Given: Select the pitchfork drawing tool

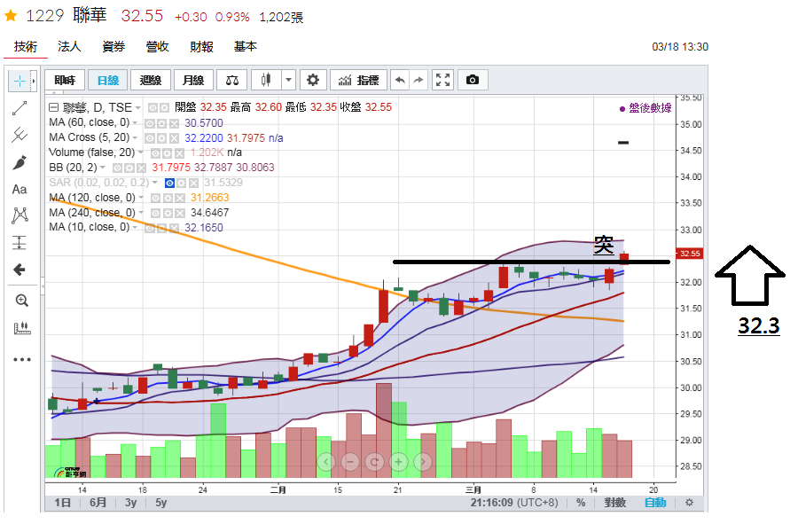Looking at the screenshot, I should (x=20, y=135).
